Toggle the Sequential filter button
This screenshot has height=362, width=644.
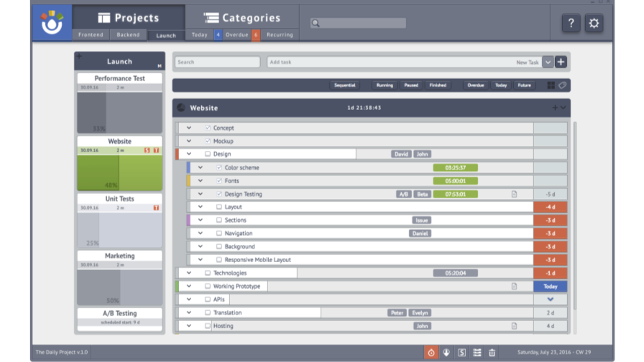[x=344, y=85]
